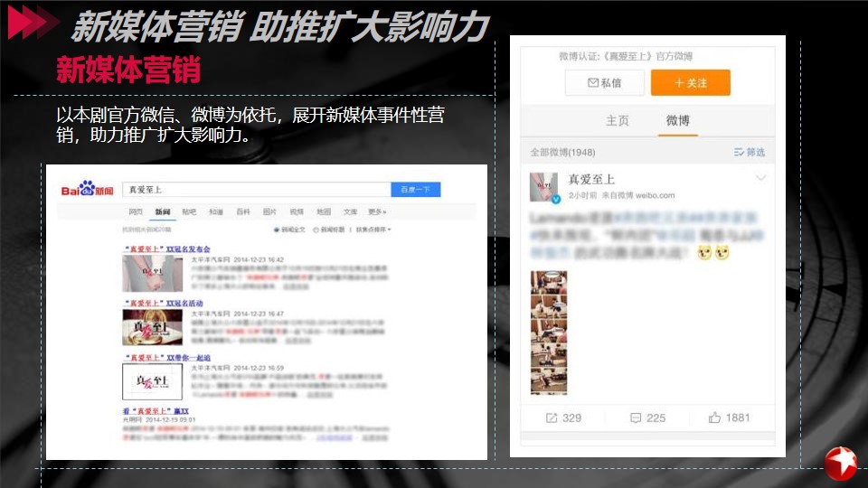Click the 微博认证 verification text

626,56
